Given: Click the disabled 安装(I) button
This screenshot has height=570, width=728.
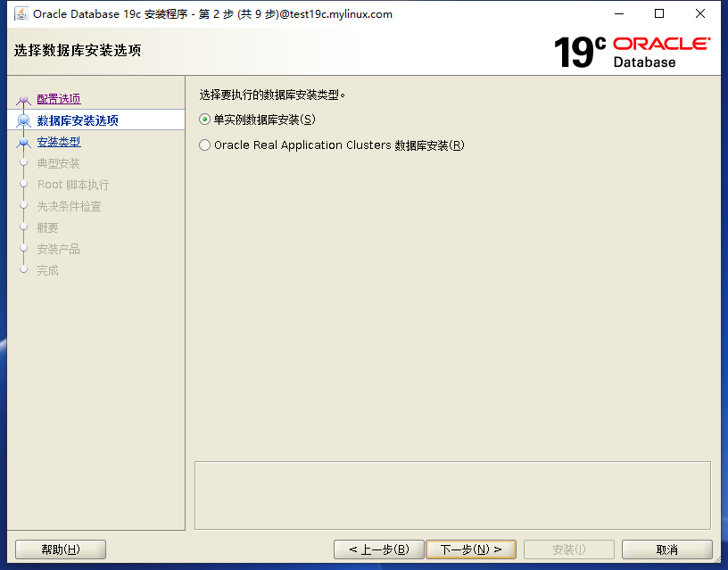Looking at the screenshot, I should [x=569, y=549].
